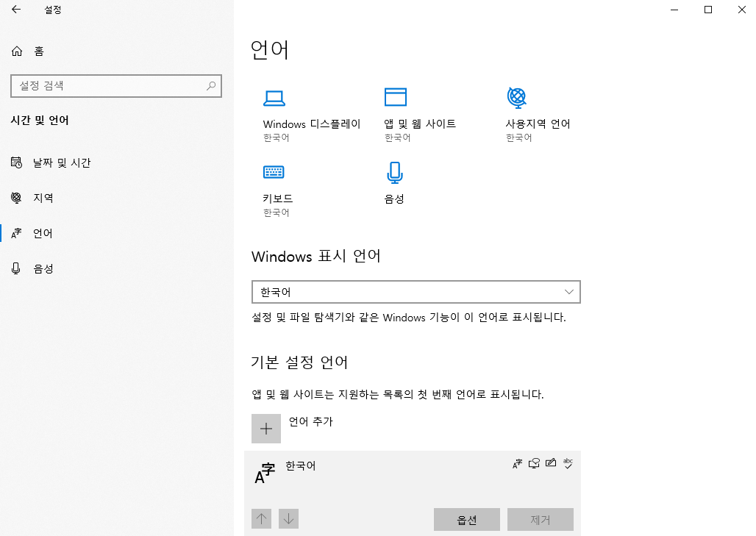Click the dropdown chevron for 한국어 display language
The height and width of the screenshot is (536, 756).
[569, 292]
